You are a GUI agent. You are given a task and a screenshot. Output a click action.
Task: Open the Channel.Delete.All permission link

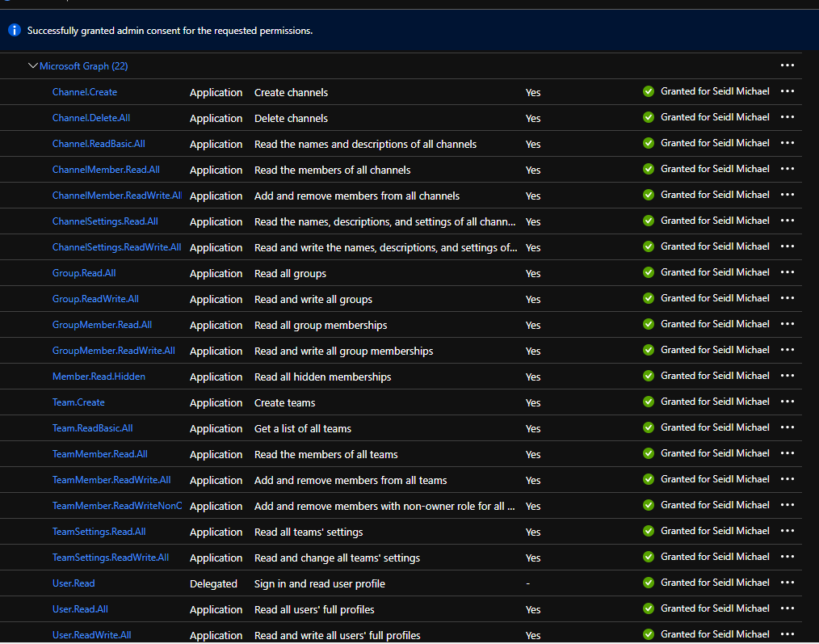pyautogui.click(x=91, y=118)
